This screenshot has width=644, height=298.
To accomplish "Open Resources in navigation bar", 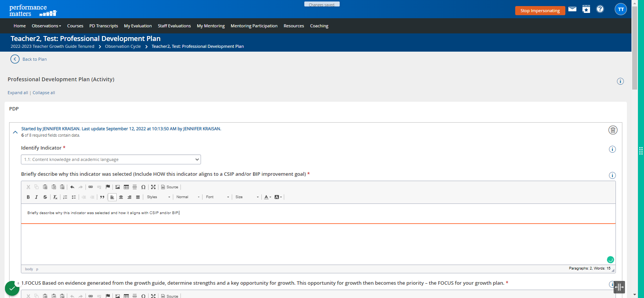I will coord(294,26).
